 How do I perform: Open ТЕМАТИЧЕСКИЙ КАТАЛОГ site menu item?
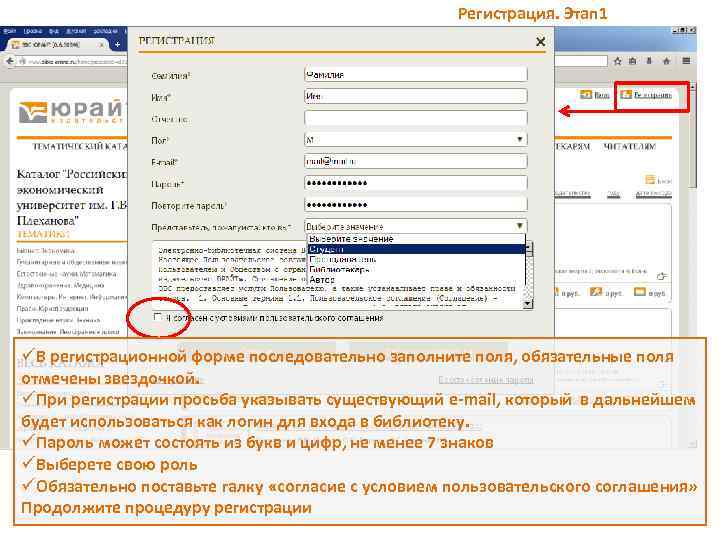click(x=80, y=146)
